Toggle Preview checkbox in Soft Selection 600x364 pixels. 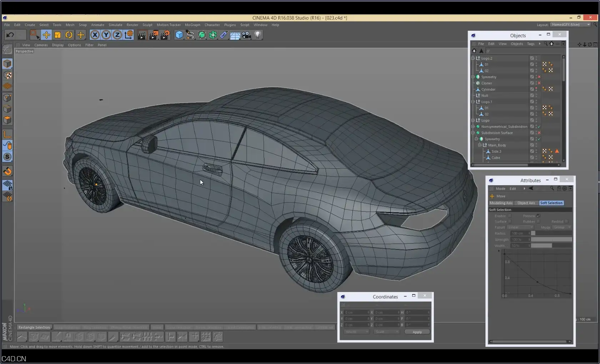tap(538, 216)
